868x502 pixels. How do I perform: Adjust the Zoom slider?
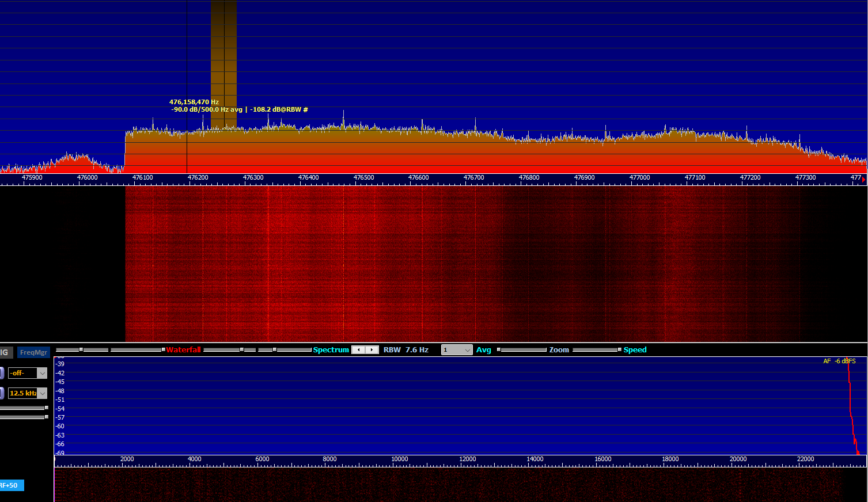pos(522,349)
